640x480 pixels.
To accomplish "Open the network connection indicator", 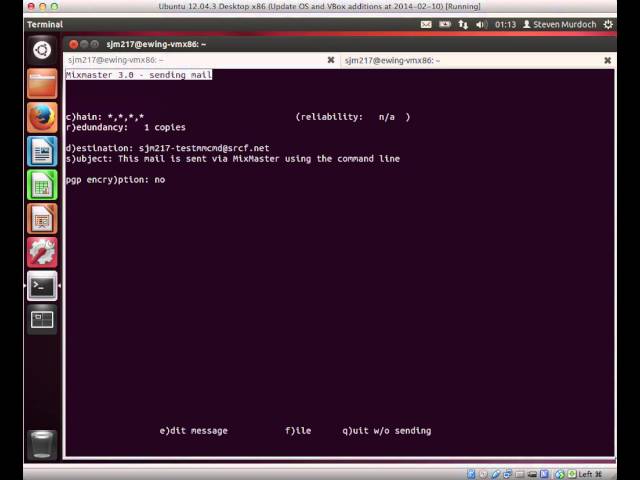I will point(462,24).
